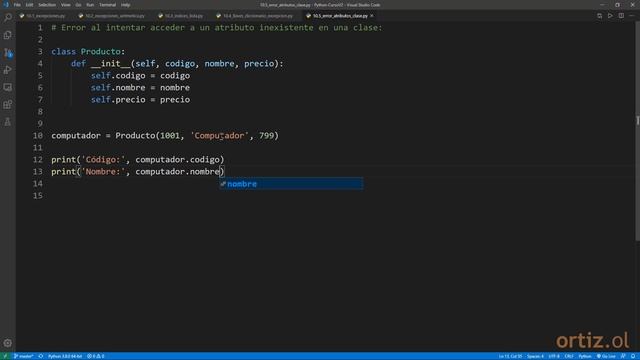Open the Run menu
This screenshot has height=360, width=640.
tap(90, 5)
